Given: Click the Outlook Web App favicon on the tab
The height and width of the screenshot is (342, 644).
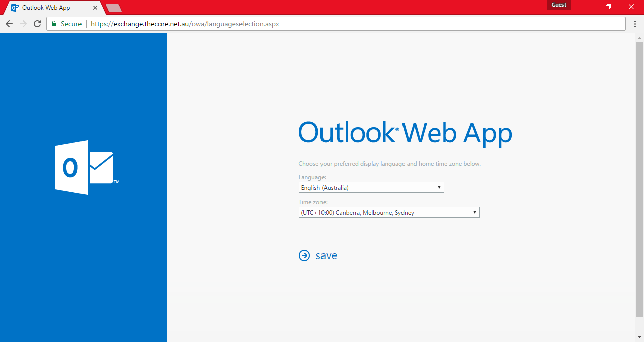Looking at the screenshot, I should 15,7.
